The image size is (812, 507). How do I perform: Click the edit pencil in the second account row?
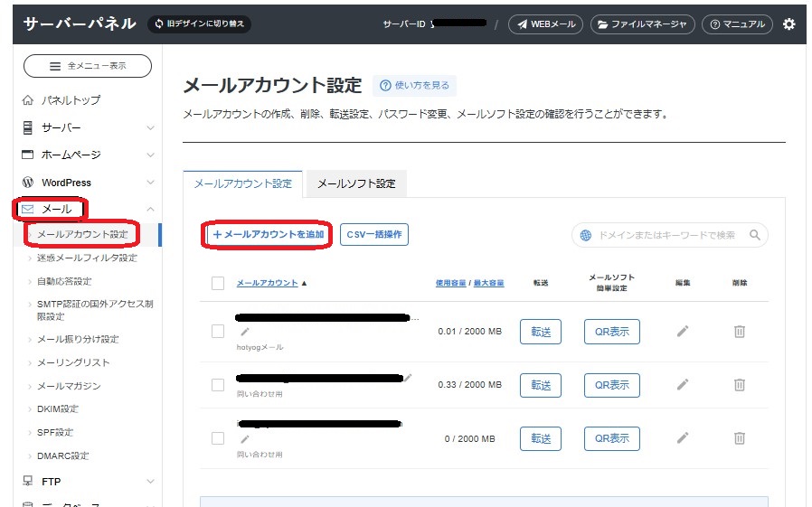683,385
